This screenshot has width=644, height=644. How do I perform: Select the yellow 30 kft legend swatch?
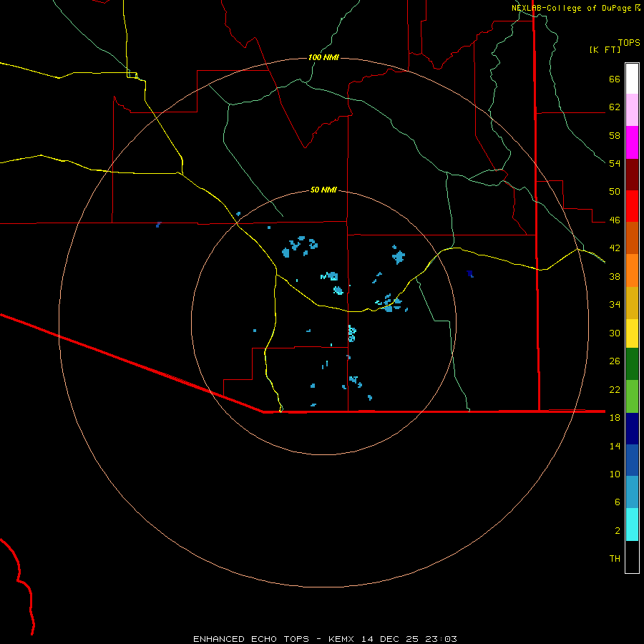[632, 333]
